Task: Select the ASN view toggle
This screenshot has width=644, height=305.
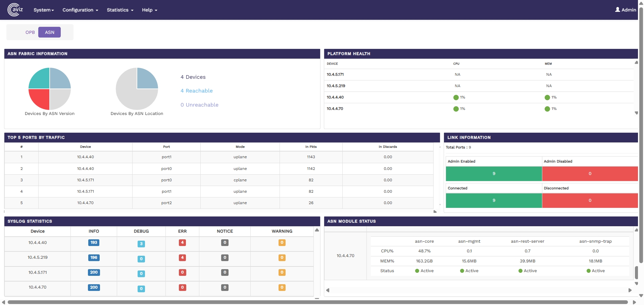Action: pos(49,33)
